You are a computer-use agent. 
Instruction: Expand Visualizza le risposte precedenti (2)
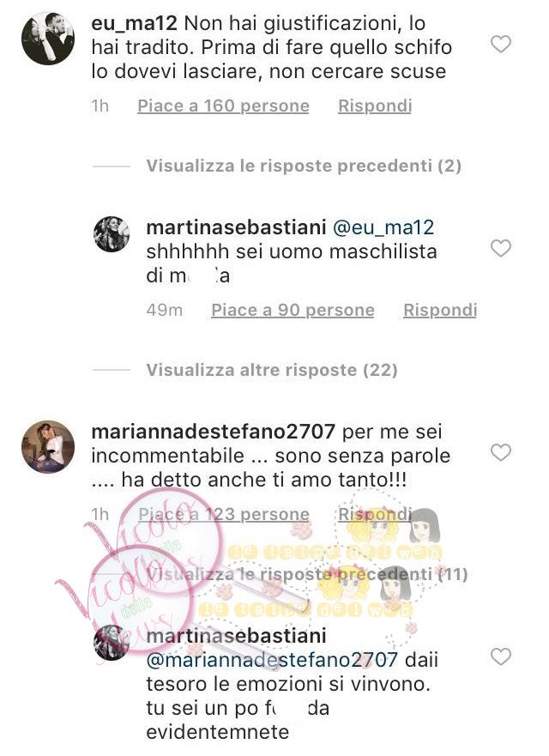pyautogui.click(x=304, y=166)
